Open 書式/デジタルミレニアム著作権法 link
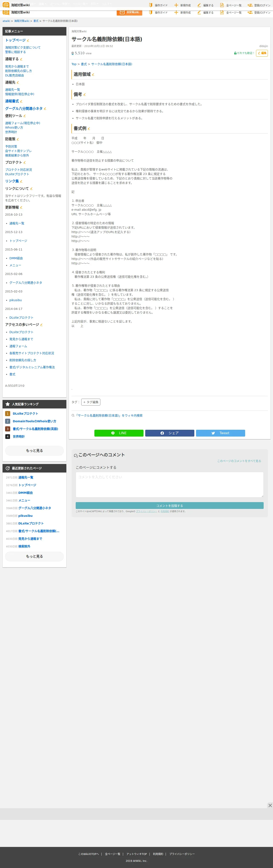This screenshot has height=868, width=273. pos(32,367)
